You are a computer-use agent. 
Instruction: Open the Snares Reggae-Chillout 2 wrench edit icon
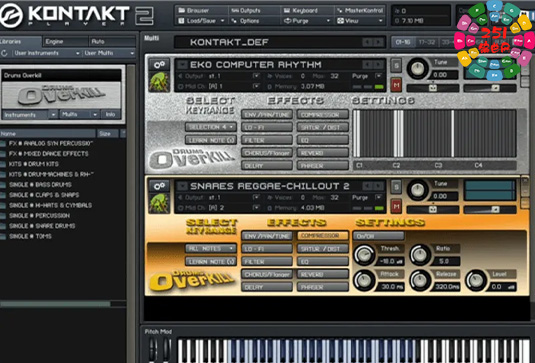[159, 186]
